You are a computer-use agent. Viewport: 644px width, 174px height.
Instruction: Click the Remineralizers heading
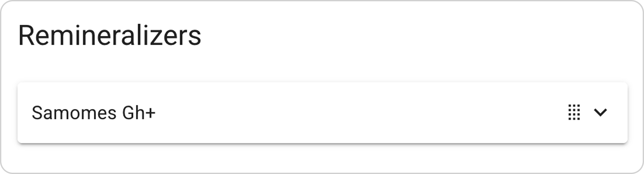pyautogui.click(x=110, y=35)
